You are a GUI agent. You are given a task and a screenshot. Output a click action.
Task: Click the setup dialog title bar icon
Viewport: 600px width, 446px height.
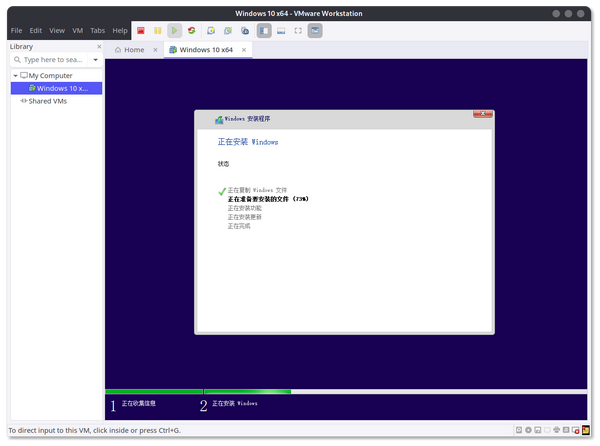point(219,119)
